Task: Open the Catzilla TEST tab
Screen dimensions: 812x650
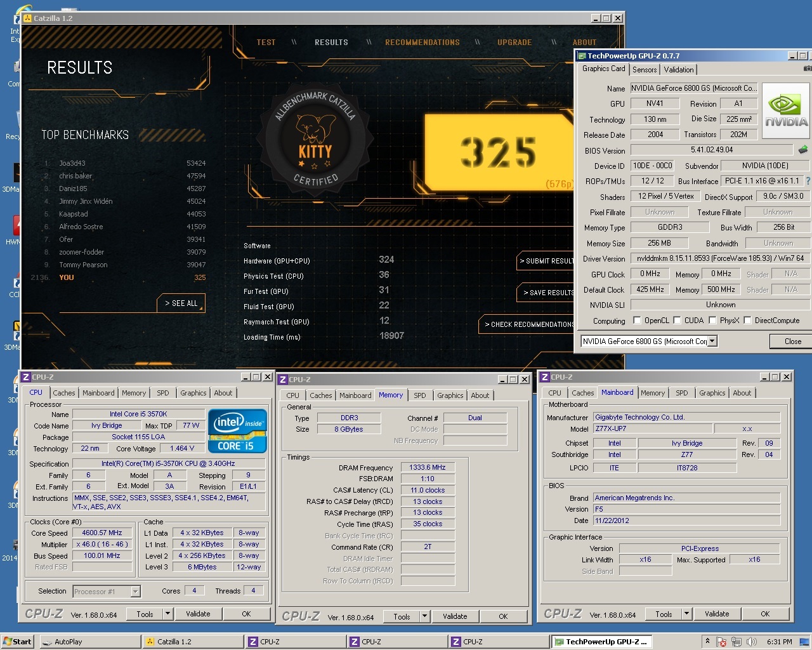Action: pyautogui.click(x=266, y=43)
